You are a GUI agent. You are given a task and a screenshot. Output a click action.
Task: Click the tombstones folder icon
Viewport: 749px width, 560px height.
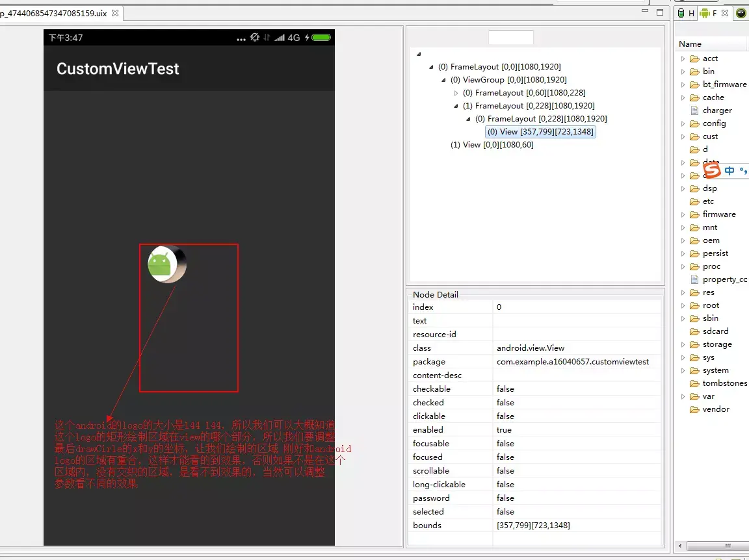[x=694, y=383]
